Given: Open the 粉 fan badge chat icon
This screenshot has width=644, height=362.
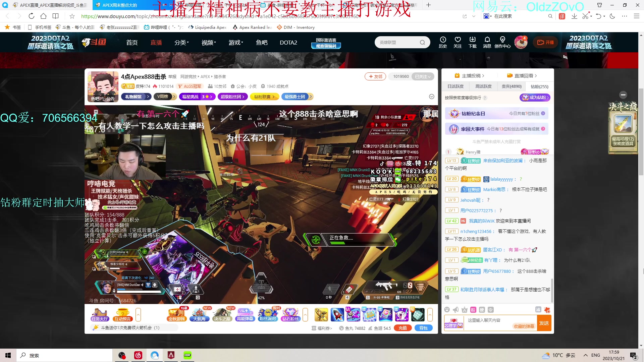Looking at the screenshot, I should point(473,310).
